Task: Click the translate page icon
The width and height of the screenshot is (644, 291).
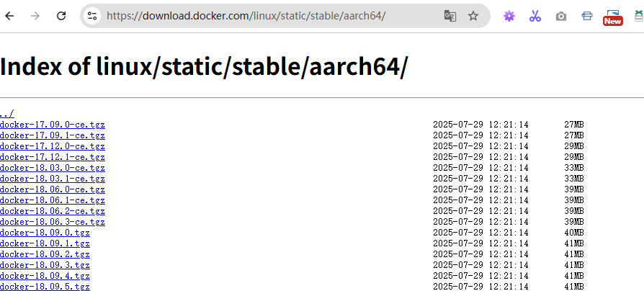Action: (x=450, y=16)
